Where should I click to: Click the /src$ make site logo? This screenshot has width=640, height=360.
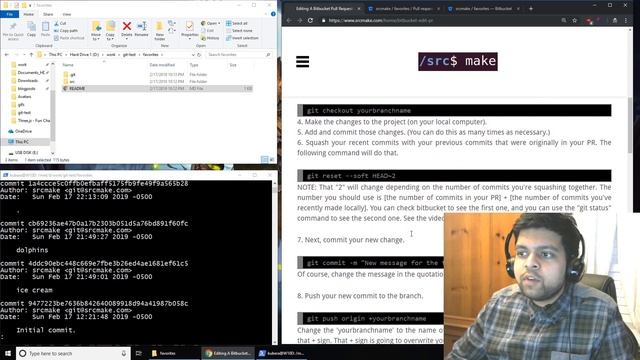[x=458, y=61]
